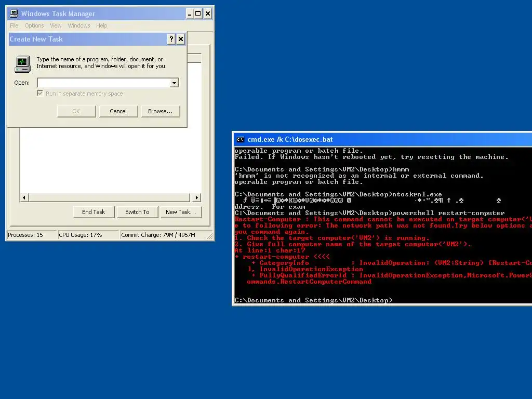Click Browse... to pick a program
This screenshot has height=399, width=532.
160,111
